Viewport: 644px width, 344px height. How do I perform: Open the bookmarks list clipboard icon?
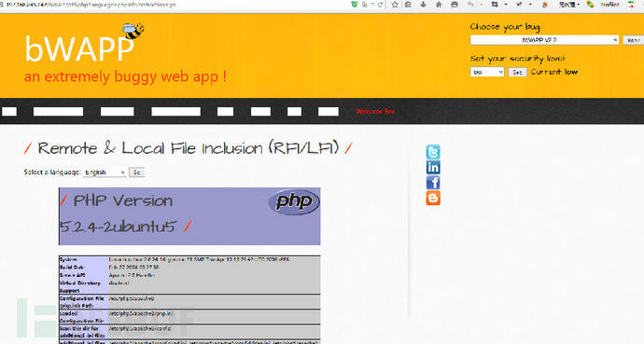point(408,5)
